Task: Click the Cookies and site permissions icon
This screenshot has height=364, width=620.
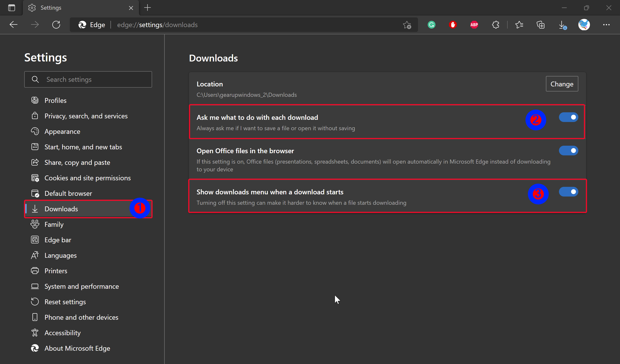Action: 36,177
